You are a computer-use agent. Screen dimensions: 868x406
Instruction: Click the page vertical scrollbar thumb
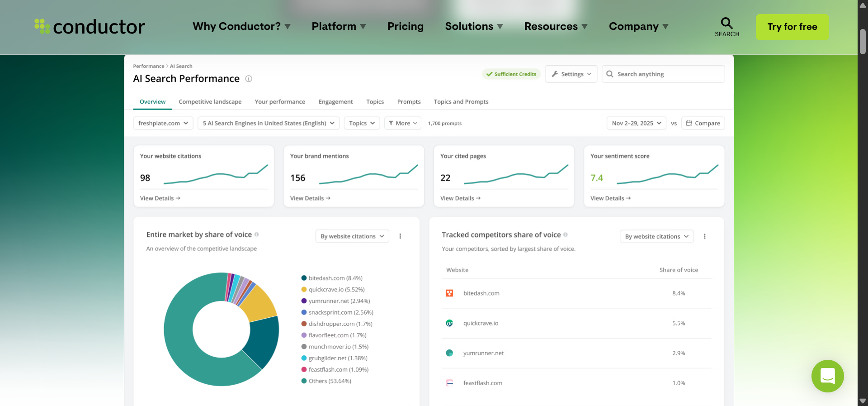click(863, 42)
